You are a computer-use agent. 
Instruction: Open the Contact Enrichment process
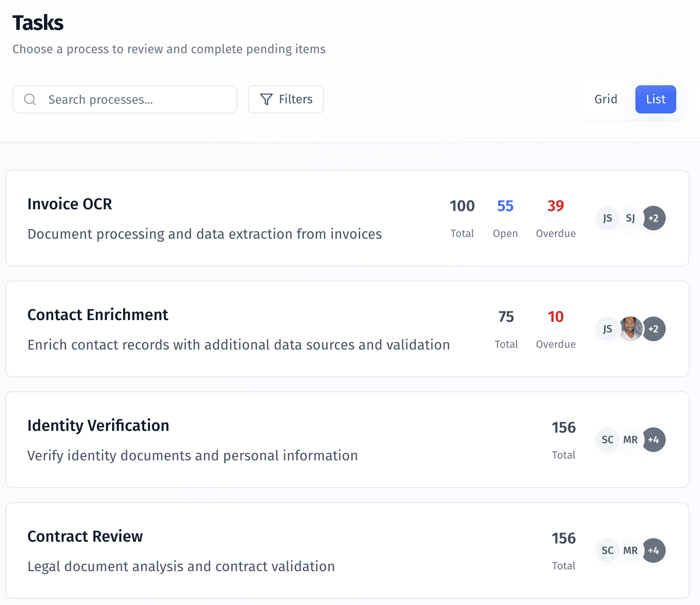click(98, 315)
